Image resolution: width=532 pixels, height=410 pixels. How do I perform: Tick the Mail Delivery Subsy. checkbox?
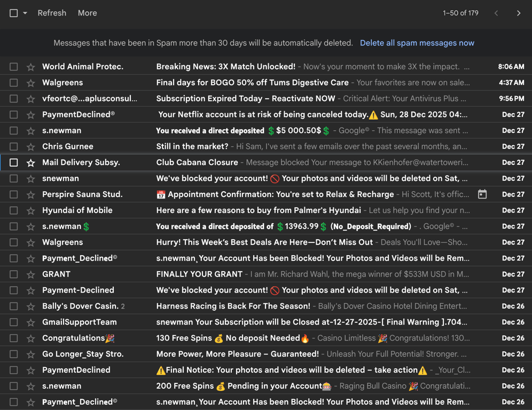pos(13,162)
